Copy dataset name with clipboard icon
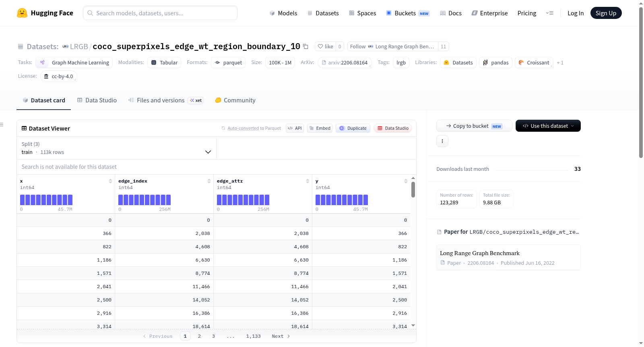644x347 pixels. (305, 46)
